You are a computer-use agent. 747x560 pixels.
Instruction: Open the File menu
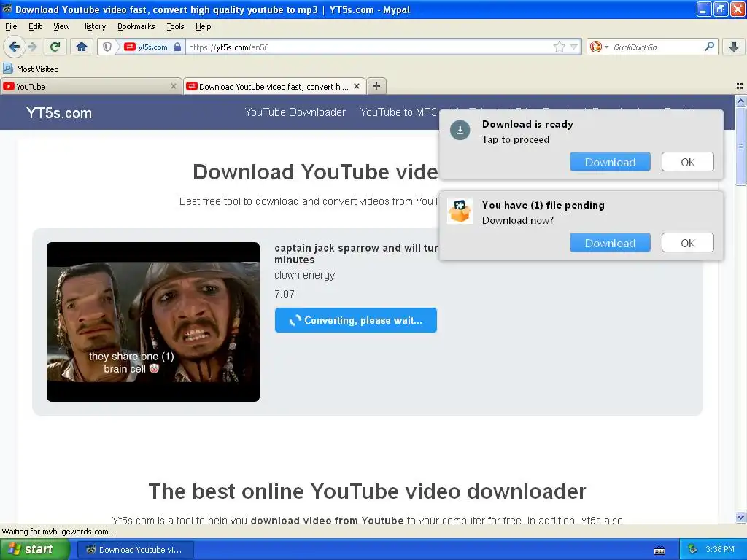coord(11,26)
